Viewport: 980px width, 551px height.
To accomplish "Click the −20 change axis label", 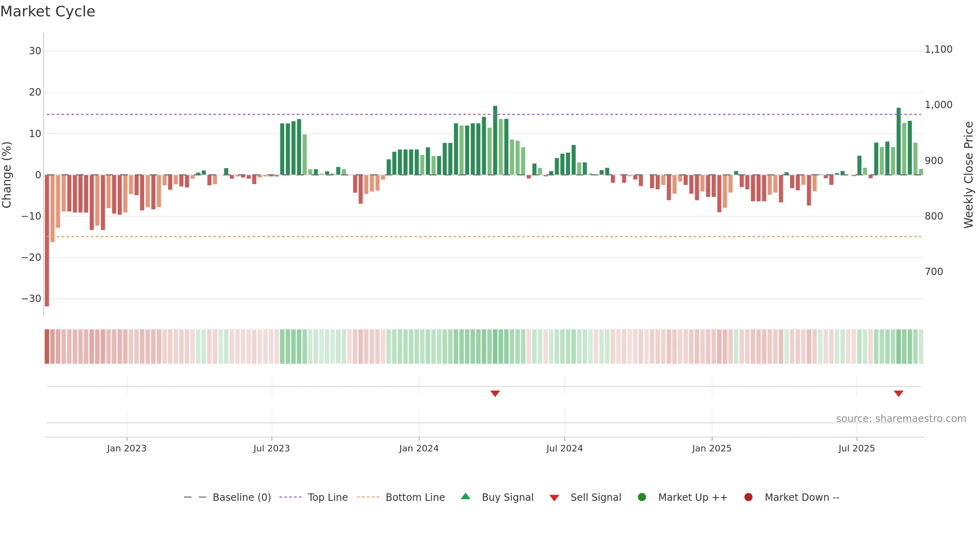I will [x=31, y=258].
